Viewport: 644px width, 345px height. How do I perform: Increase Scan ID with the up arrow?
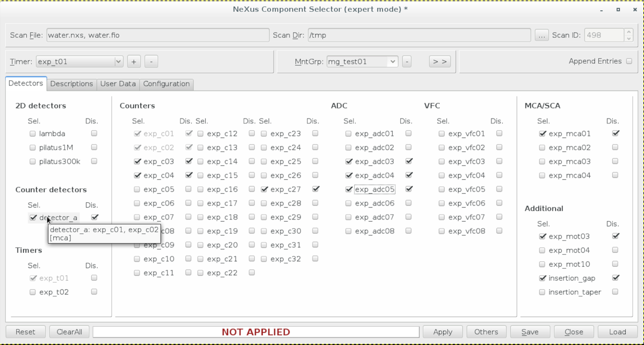click(x=628, y=32)
